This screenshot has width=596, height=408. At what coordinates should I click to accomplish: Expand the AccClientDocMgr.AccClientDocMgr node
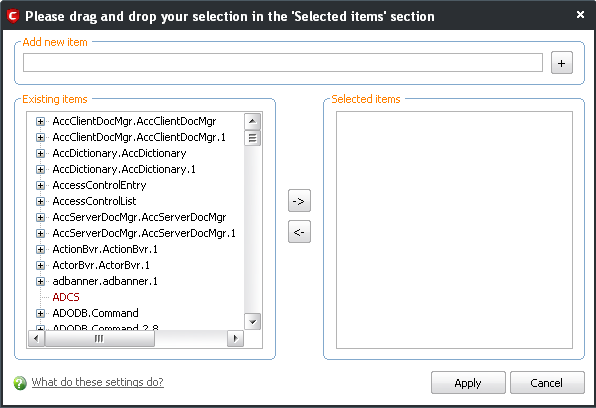40,121
